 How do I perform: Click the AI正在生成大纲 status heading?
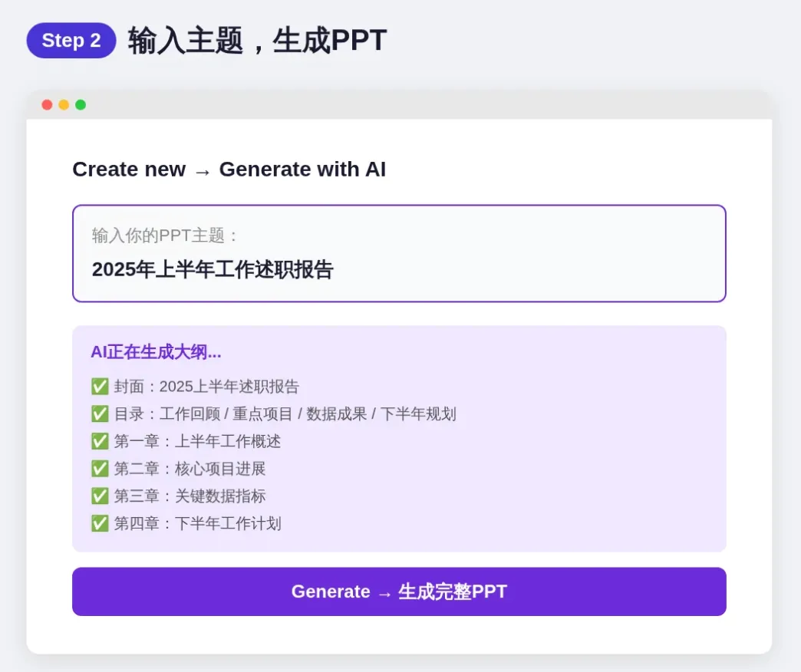click(156, 352)
